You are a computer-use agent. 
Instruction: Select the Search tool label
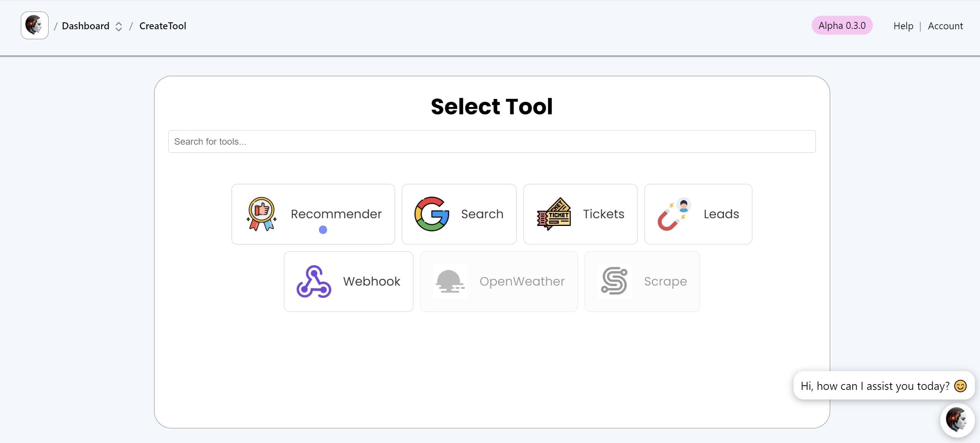(482, 214)
